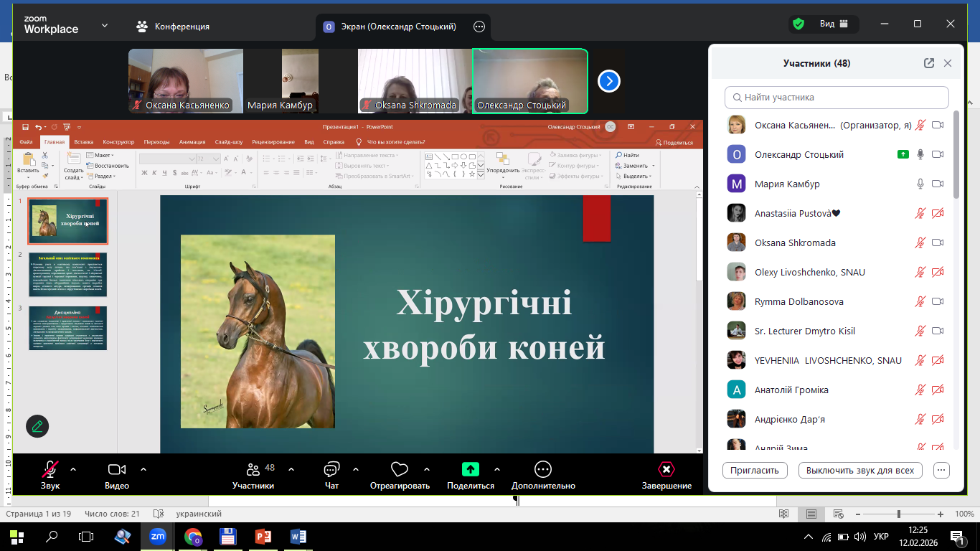The height and width of the screenshot is (551, 980).
Task: Click the red Завершение end meeting icon
Action: tap(666, 469)
